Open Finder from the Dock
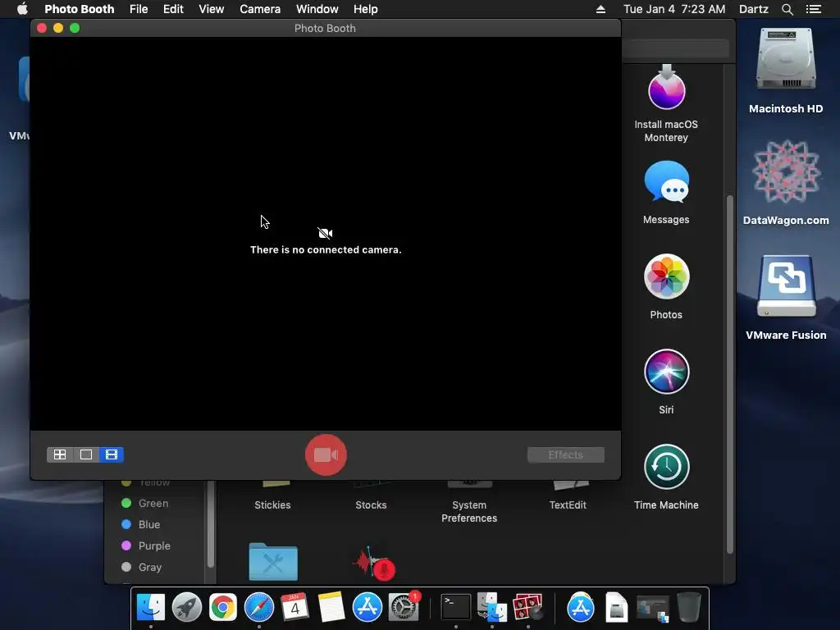 click(x=151, y=608)
